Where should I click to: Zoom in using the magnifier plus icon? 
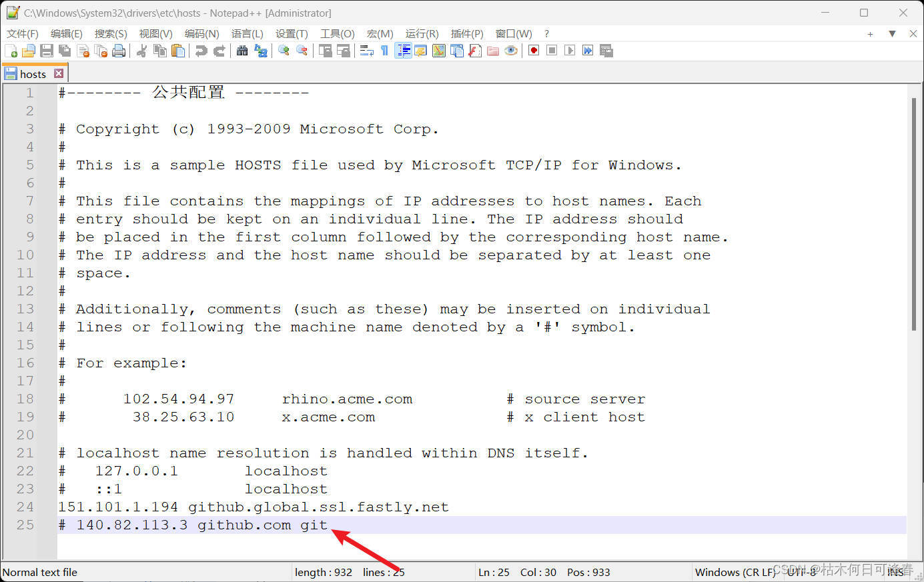pos(284,51)
